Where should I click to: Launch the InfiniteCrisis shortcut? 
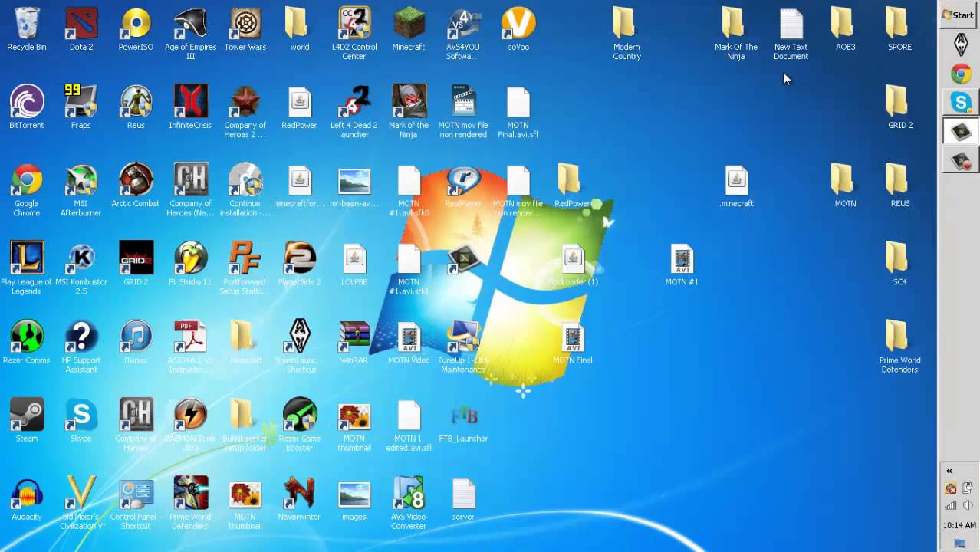[190, 102]
